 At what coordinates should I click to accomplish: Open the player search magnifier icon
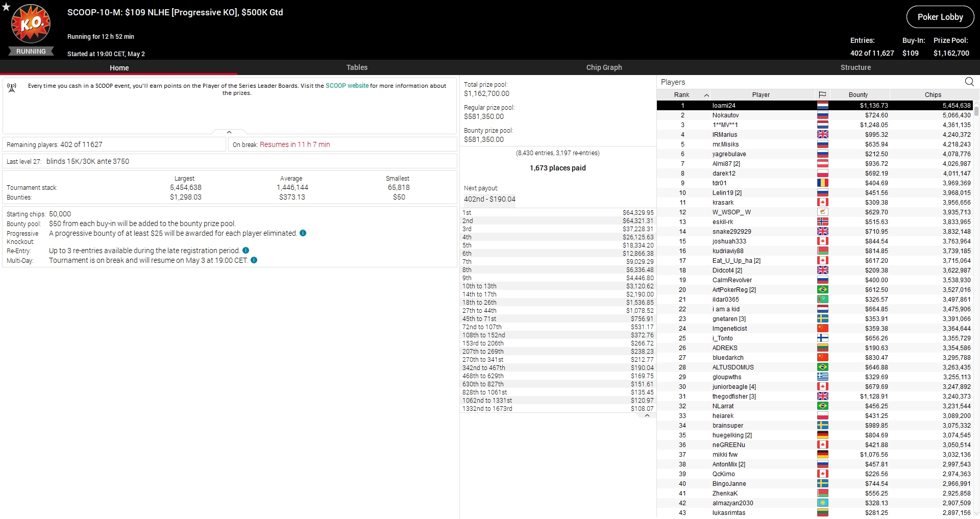click(969, 82)
